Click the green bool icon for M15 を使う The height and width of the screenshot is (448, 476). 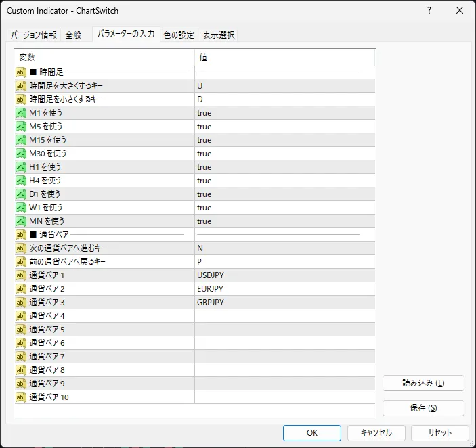[20, 140]
